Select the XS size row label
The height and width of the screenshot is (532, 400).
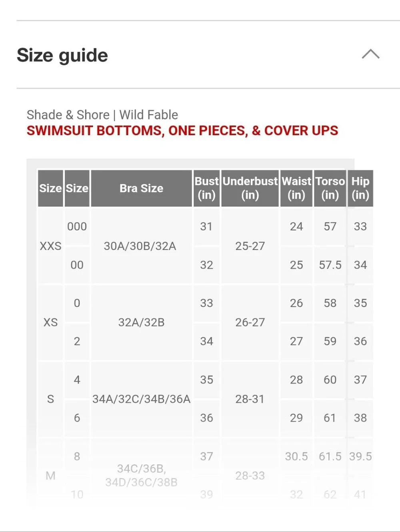(50, 322)
